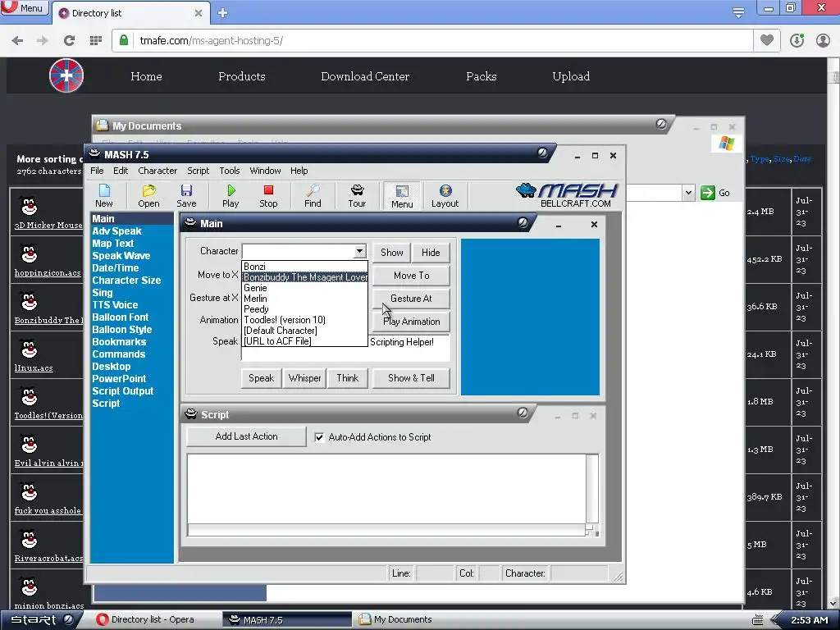Image resolution: width=840 pixels, height=630 pixels.
Task: Click the Download Center nav link
Action: point(365,76)
